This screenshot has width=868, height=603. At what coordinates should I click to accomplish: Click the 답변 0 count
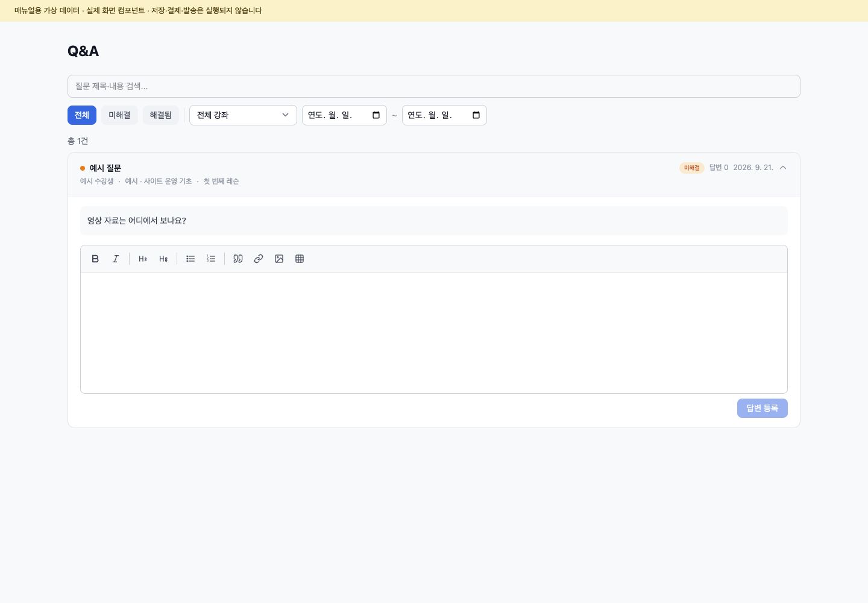(719, 168)
